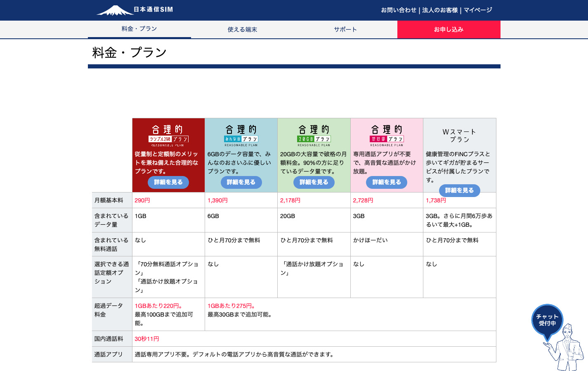
Task: Follow the 法人のお客様 link
Action: 440,10
